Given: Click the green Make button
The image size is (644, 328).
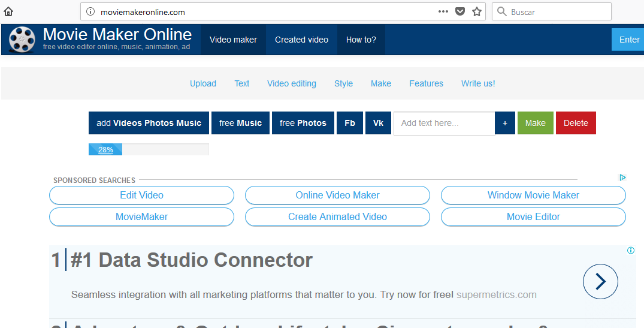Looking at the screenshot, I should pos(535,123).
